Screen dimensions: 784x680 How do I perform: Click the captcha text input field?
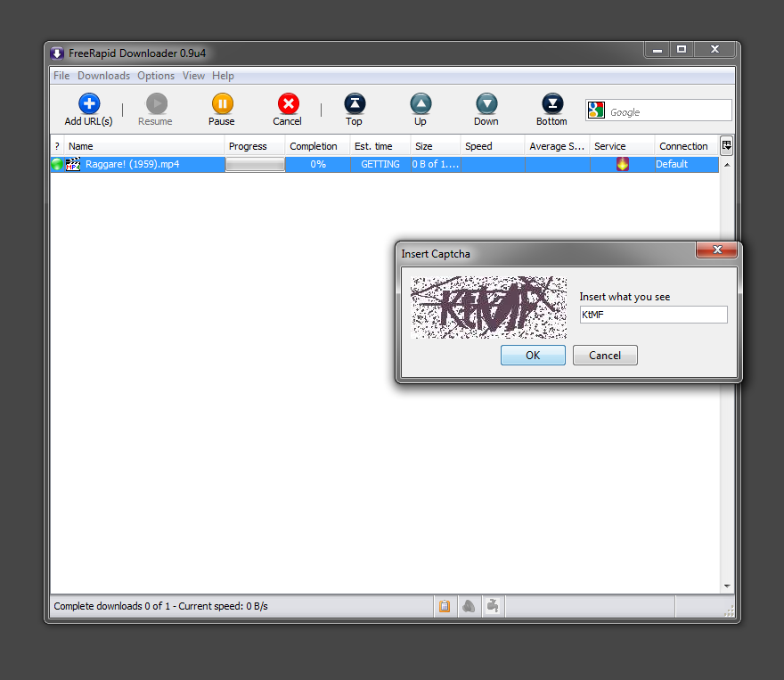tap(654, 315)
